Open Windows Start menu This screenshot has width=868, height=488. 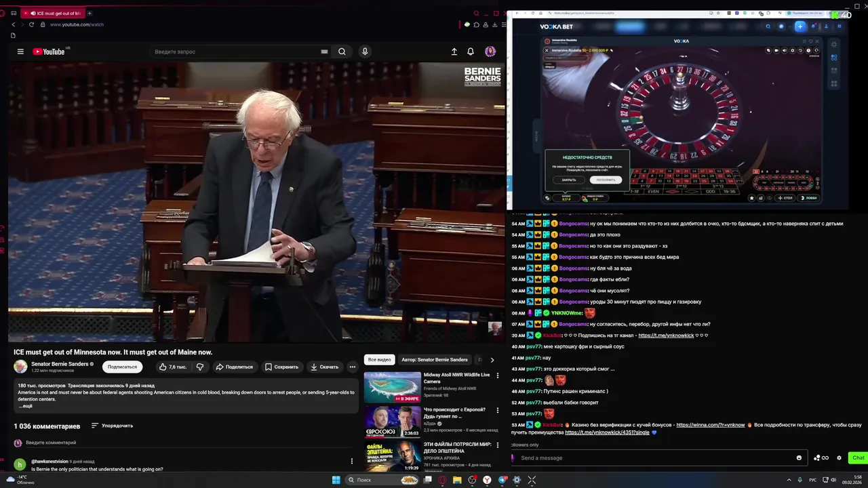[336, 480]
